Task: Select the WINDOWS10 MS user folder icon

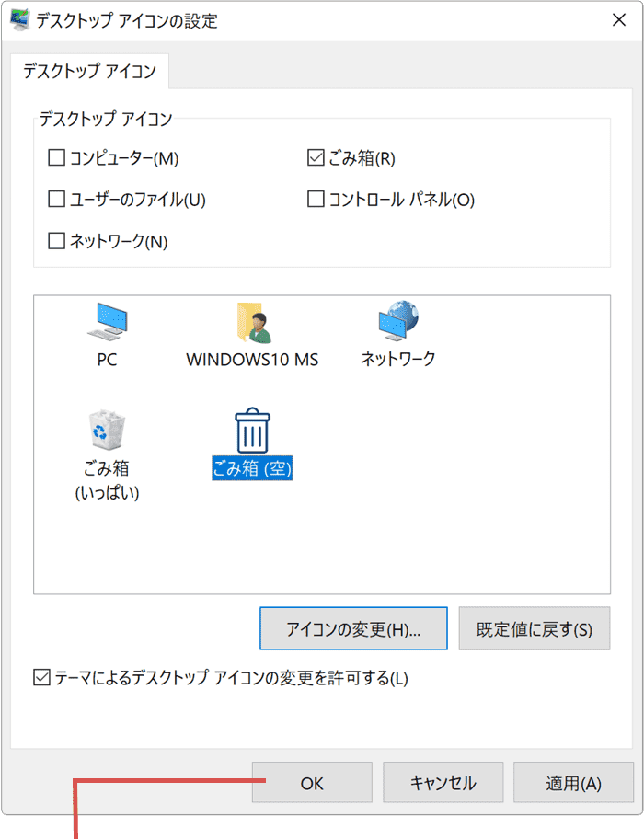Action: (254, 323)
